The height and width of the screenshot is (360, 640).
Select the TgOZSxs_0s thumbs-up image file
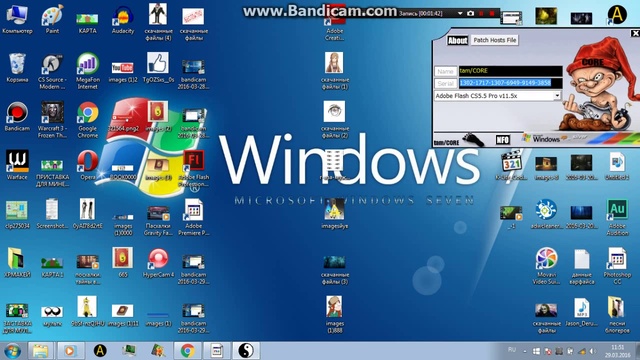pyautogui.click(x=158, y=68)
